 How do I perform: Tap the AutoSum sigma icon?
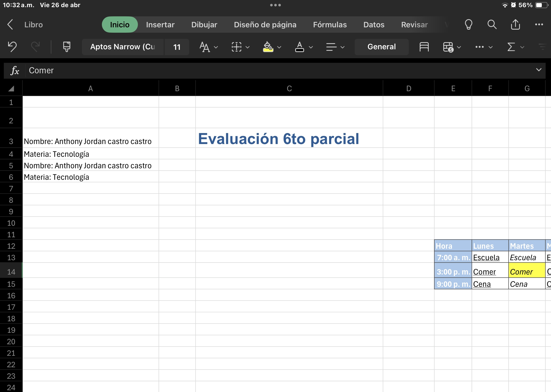(x=511, y=47)
